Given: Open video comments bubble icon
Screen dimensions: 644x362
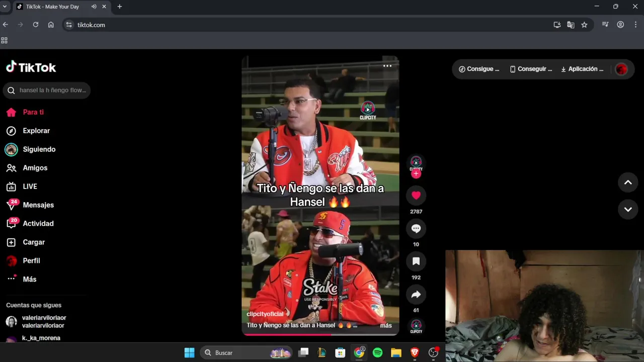Looking at the screenshot, I should (x=416, y=228).
